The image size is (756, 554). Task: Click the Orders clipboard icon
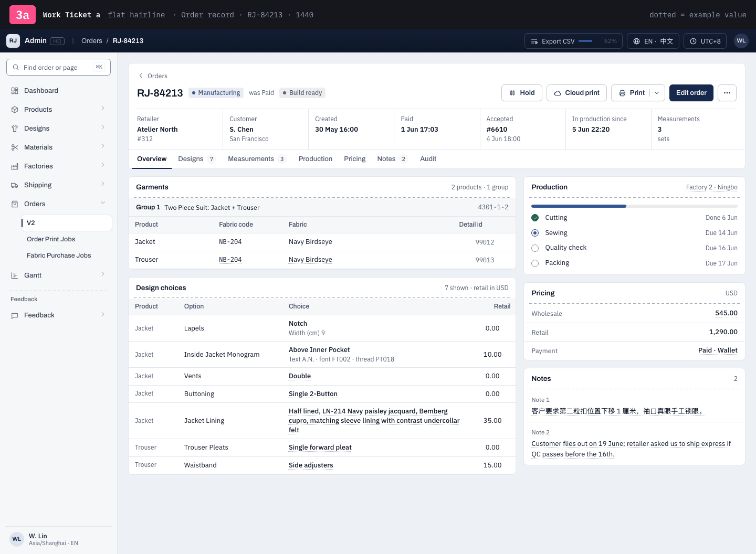click(x=15, y=204)
